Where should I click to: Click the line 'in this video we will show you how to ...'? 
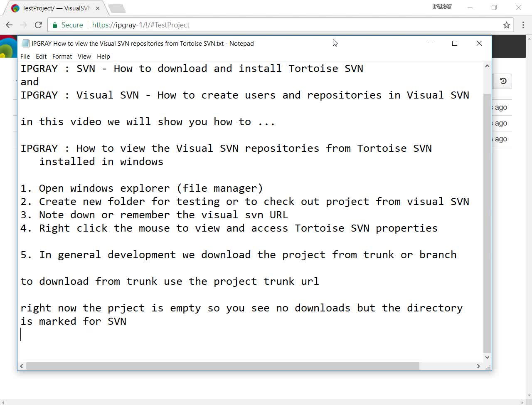point(148,122)
